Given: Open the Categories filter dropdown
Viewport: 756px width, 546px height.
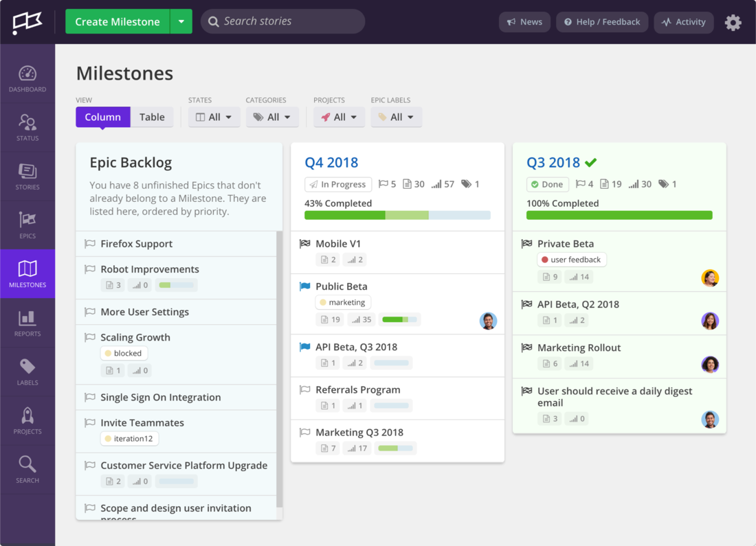Looking at the screenshot, I should (272, 117).
